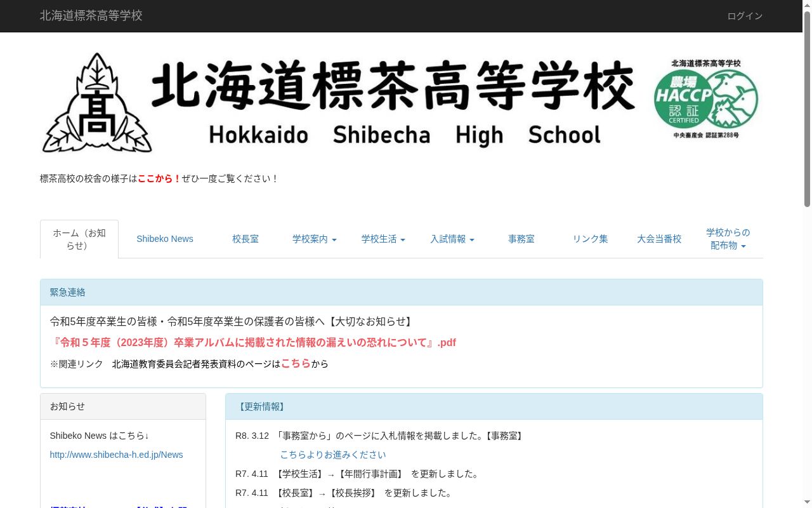Click the school crest emblem logo
Image resolution: width=812 pixels, height=508 pixels.
(x=97, y=103)
